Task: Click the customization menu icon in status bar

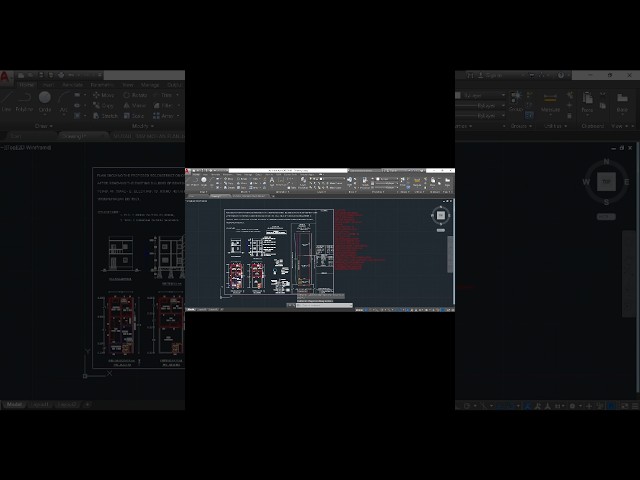Action: pyautogui.click(x=635, y=406)
